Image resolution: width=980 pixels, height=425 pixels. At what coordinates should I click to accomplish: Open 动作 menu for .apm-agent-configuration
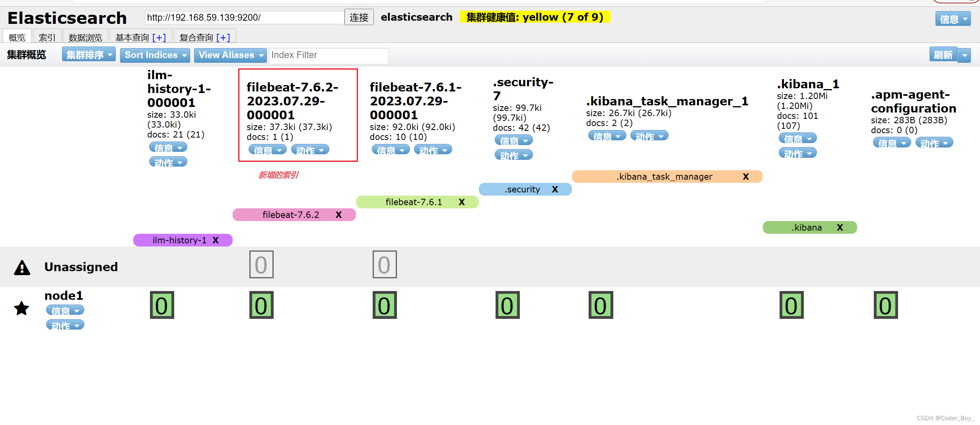tap(934, 143)
